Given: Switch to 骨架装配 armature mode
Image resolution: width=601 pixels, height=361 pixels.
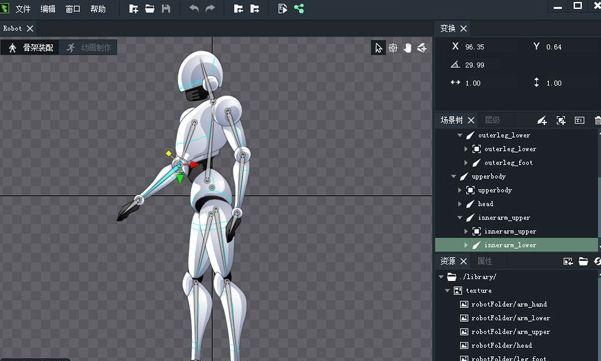Looking at the screenshot, I should tap(30, 48).
